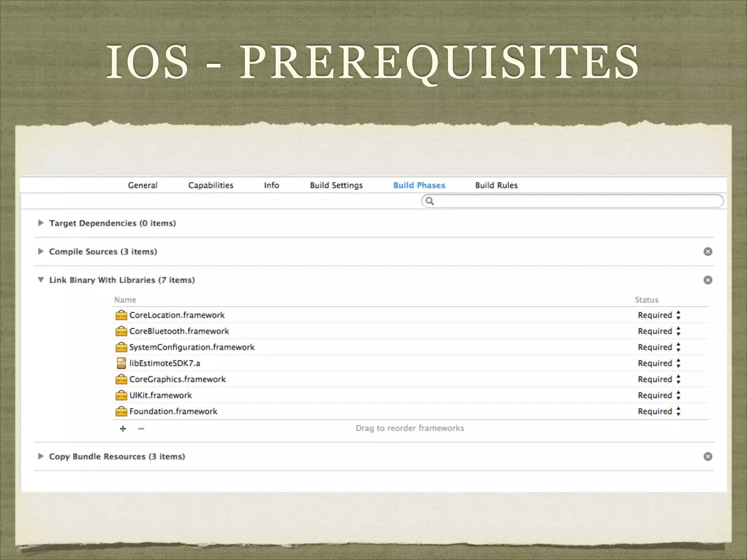Expand Copy Bundle Resources section

point(41,456)
